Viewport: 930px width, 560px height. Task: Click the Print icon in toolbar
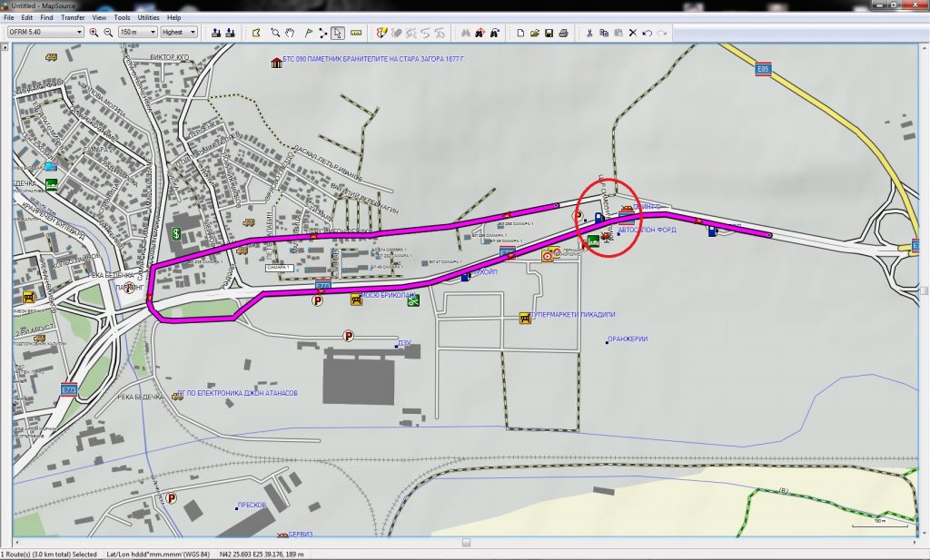(x=564, y=33)
